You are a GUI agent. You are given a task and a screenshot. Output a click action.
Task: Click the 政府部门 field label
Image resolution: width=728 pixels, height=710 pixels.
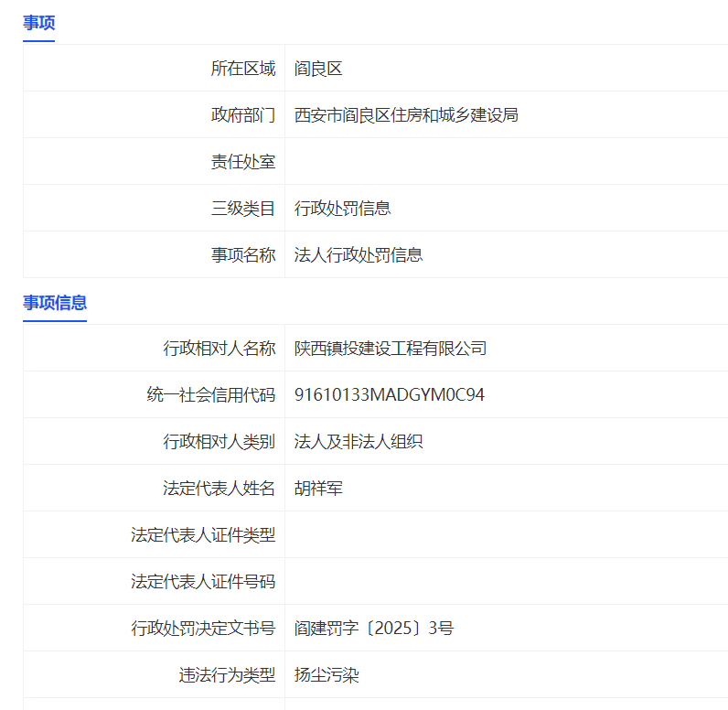(242, 115)
